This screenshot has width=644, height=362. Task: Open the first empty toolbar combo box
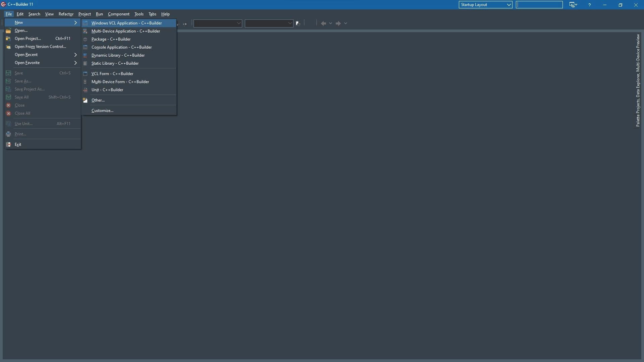(218, 23)
